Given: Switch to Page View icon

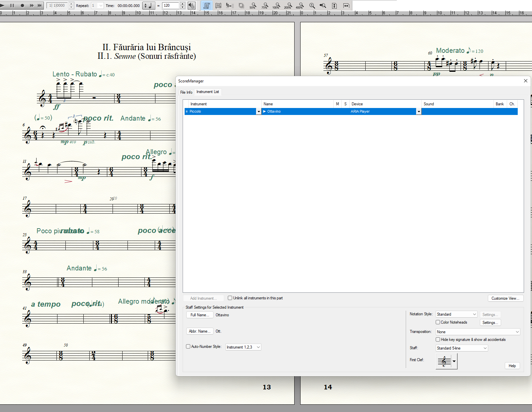Looking at the screenshot, I should point(207,5).
